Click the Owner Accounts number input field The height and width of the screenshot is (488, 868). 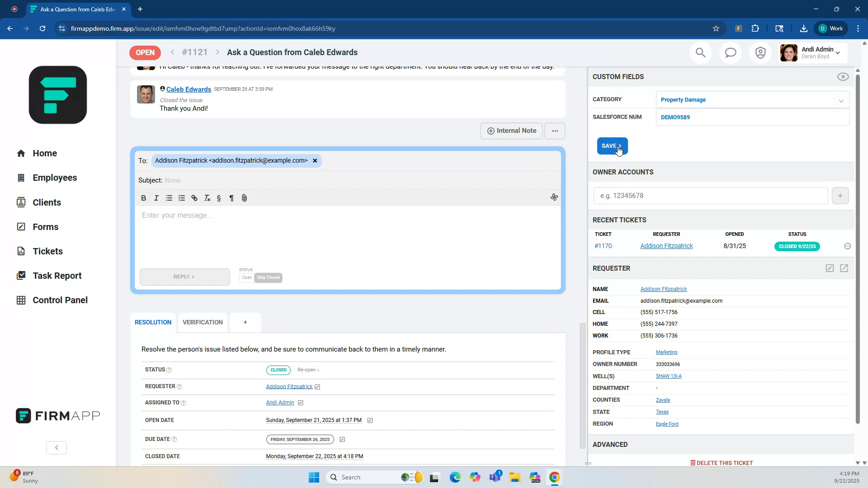(710, 196)
